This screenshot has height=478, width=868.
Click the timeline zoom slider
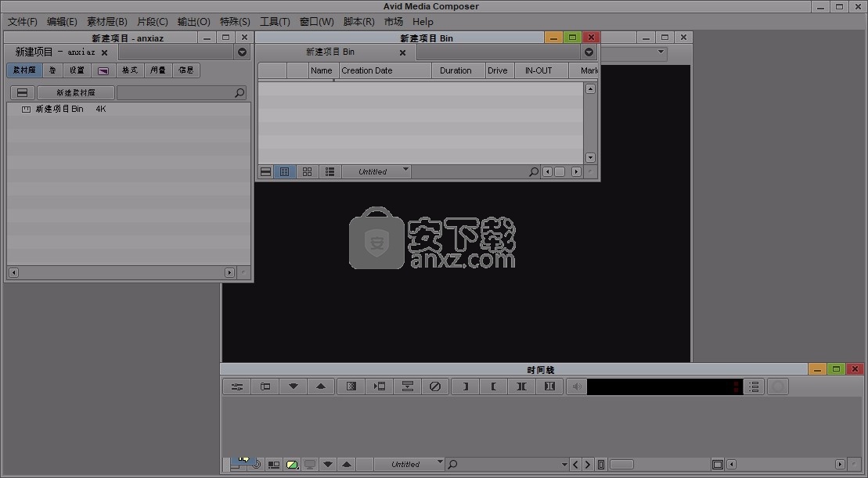[x=621, y=465]
